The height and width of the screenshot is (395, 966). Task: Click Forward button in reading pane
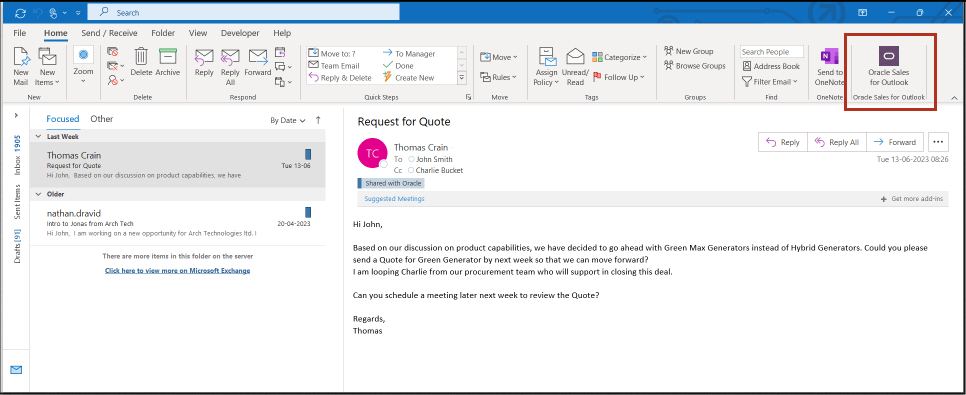895,142
